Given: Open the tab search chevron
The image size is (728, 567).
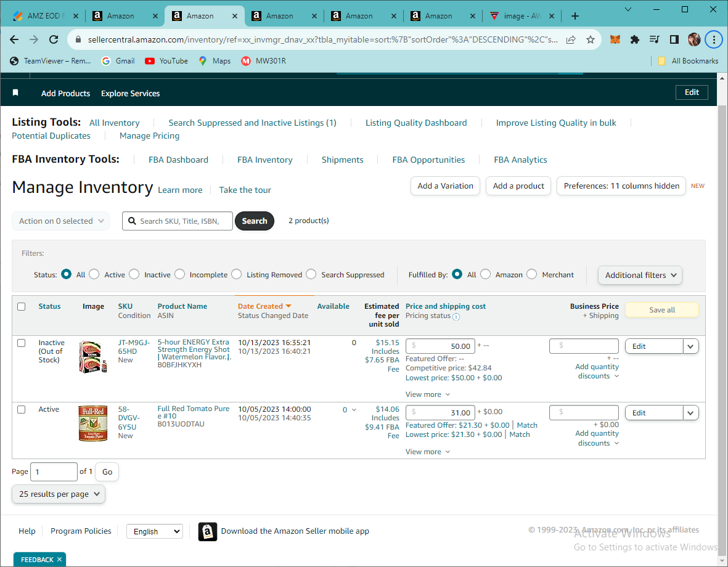Looking at the screenshot, I should coord(628,9).
